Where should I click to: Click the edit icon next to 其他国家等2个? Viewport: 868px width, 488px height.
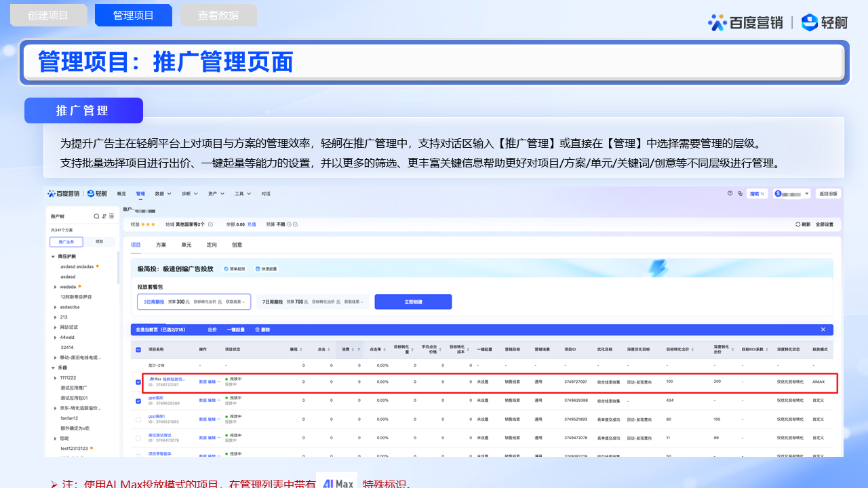(210, 224)
